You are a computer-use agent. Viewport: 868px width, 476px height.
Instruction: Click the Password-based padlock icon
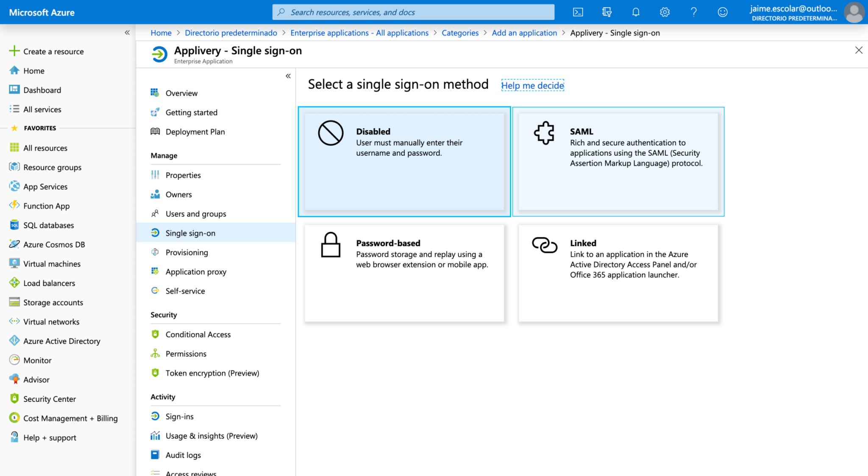(331, 244)
